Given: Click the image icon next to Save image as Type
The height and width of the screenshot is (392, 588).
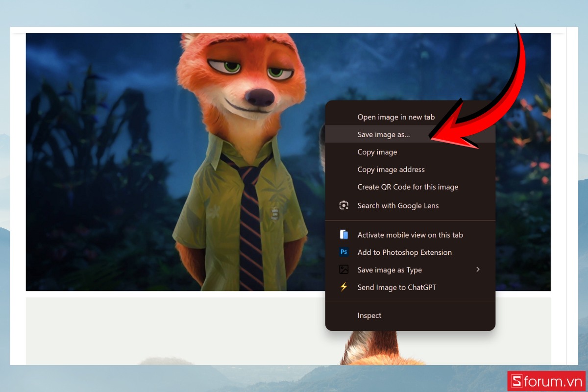Looking at the screenshot, I should click(x=344, y=269).
